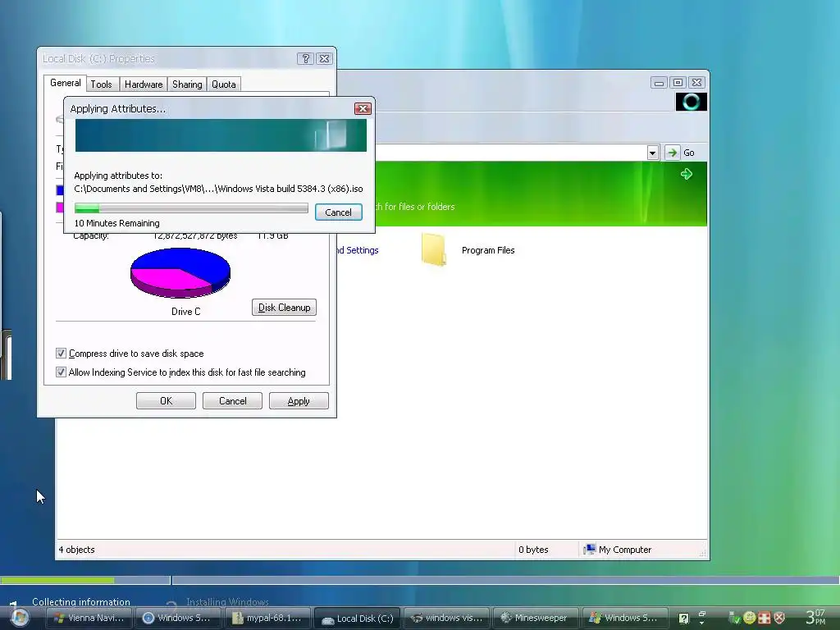This screenshot has height=630, width=840.
Task: Click the Drive C pie chart
Action: click(180, 272)
